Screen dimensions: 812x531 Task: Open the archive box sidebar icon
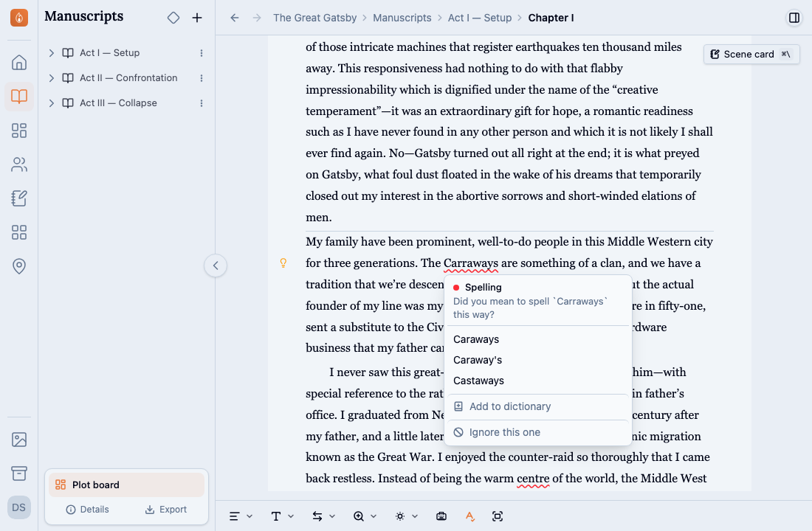point(19,473)
